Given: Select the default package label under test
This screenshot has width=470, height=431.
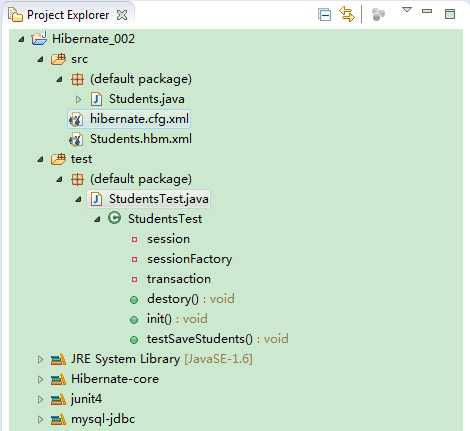Looking at the screenshot, I should point(141,179).
